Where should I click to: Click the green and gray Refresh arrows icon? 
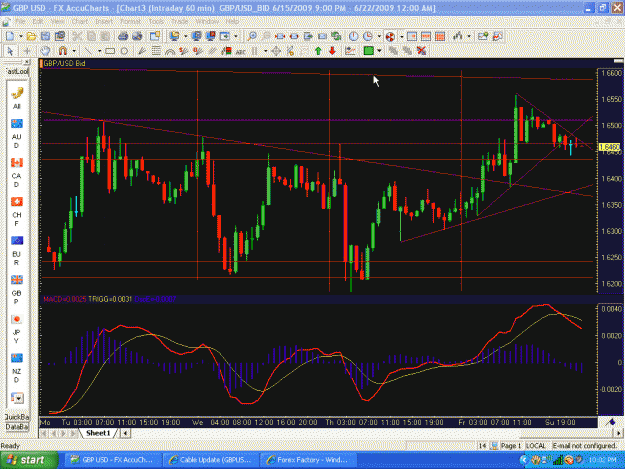(336, 37)
